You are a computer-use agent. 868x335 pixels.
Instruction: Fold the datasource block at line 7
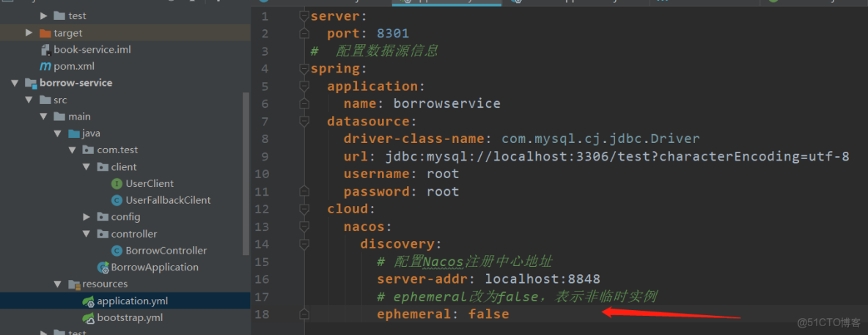pos(304,121)
